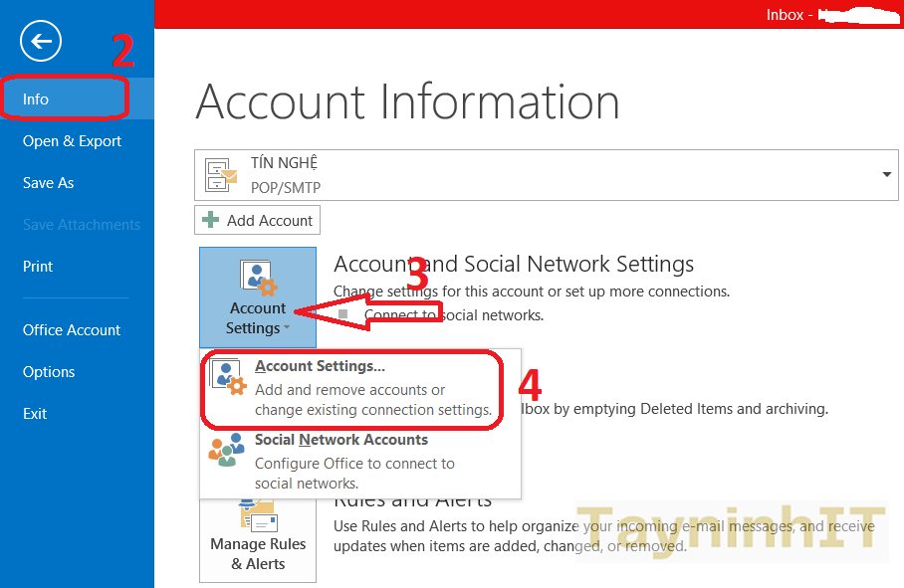Click the mailbox icon beside TÍN NGHỆ
This screenshot has width=904, height=588.
point(220,175)
